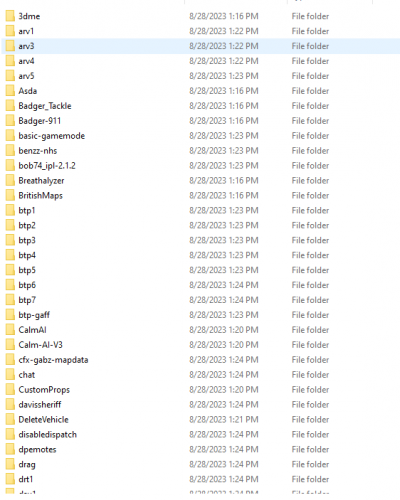
Task: Click the date modified of btp2
Action: coord(224,225)
